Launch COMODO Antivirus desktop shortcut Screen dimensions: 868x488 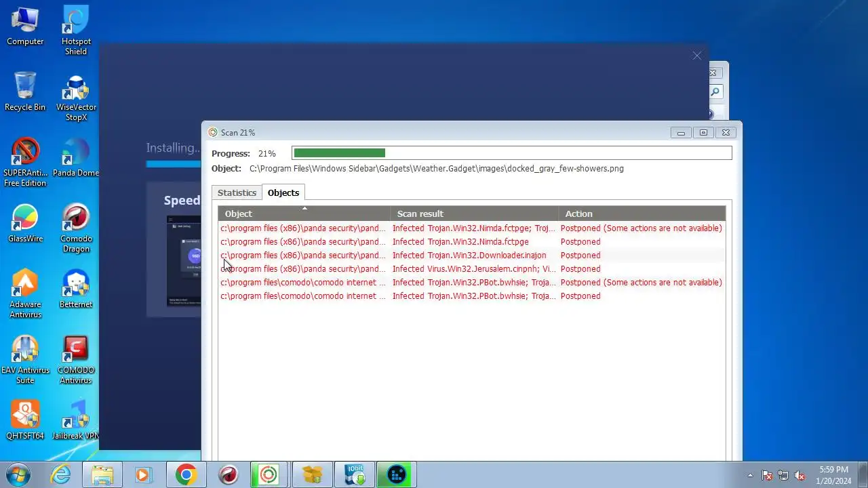(x=76, y=360)
